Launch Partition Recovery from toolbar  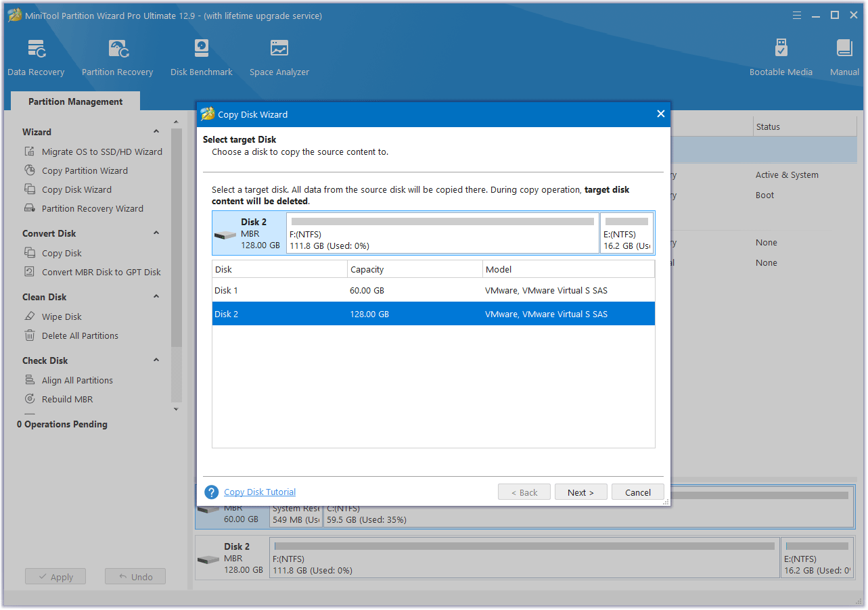tap(118, 57)
